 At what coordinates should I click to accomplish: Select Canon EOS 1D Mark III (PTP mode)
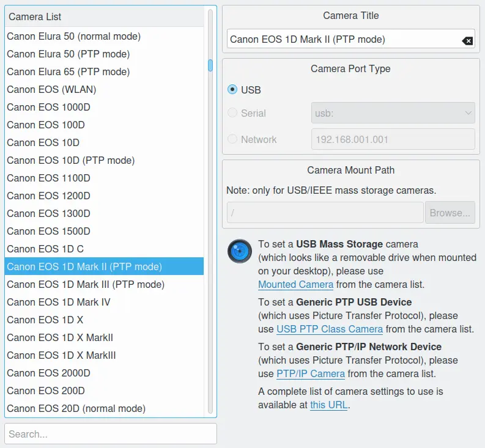click(x=104, y=284)
